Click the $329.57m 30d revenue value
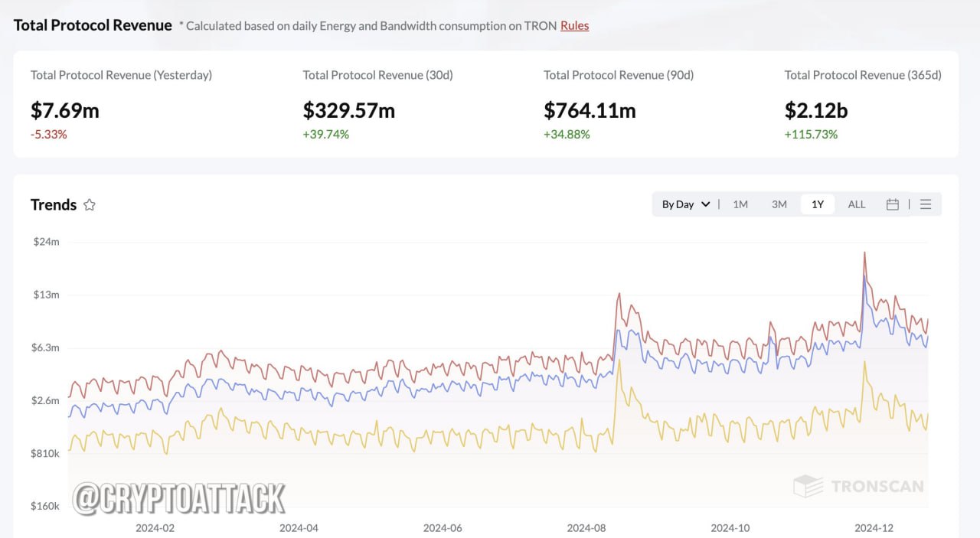Screen dimensions: 980x538 pos(349,110)
